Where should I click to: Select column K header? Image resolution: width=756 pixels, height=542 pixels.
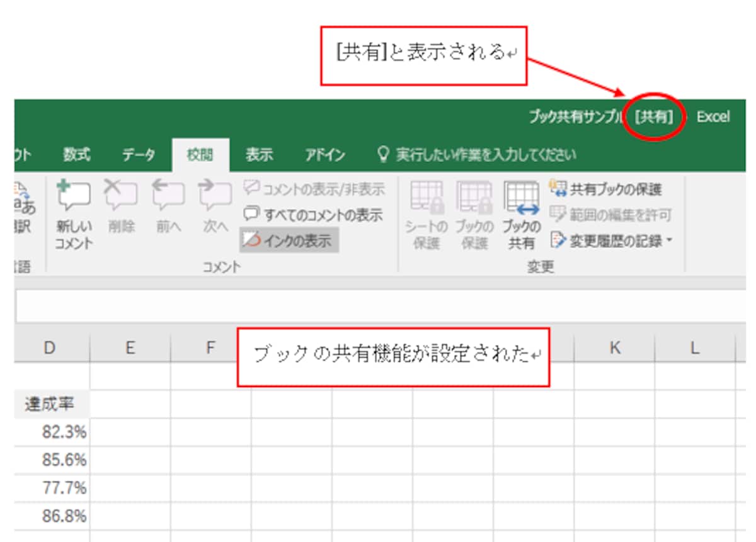click(614, 347)
